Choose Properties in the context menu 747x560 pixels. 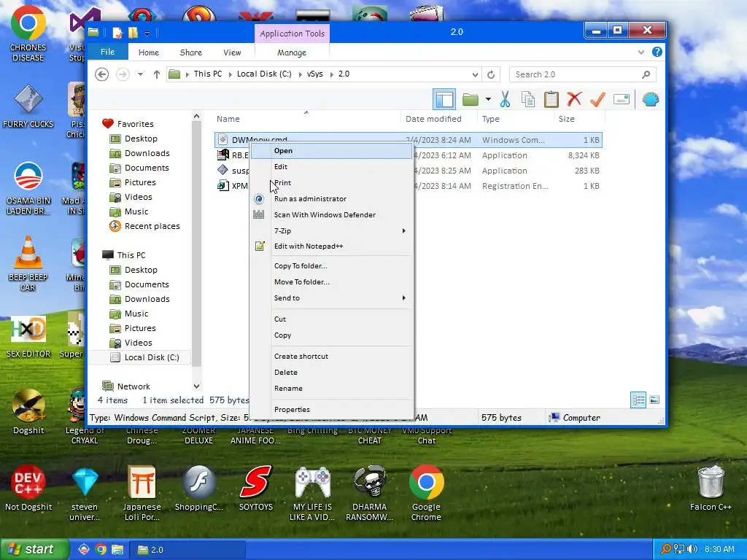point(331,410)
